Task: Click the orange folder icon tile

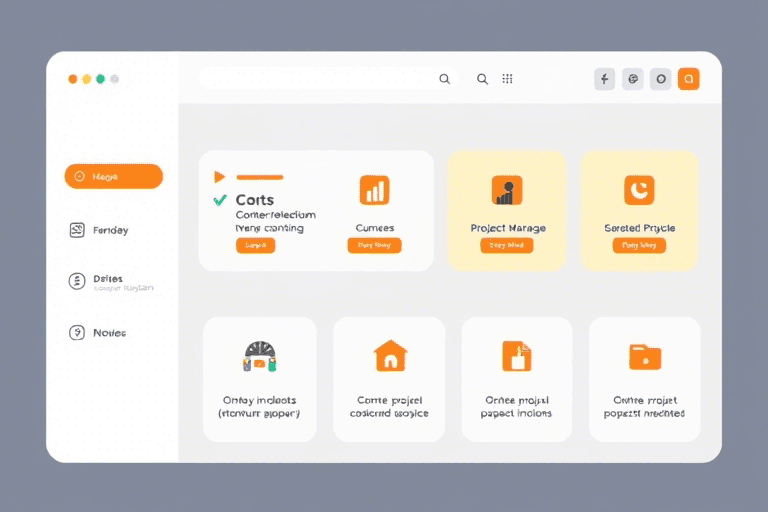Action: (644, 355)
